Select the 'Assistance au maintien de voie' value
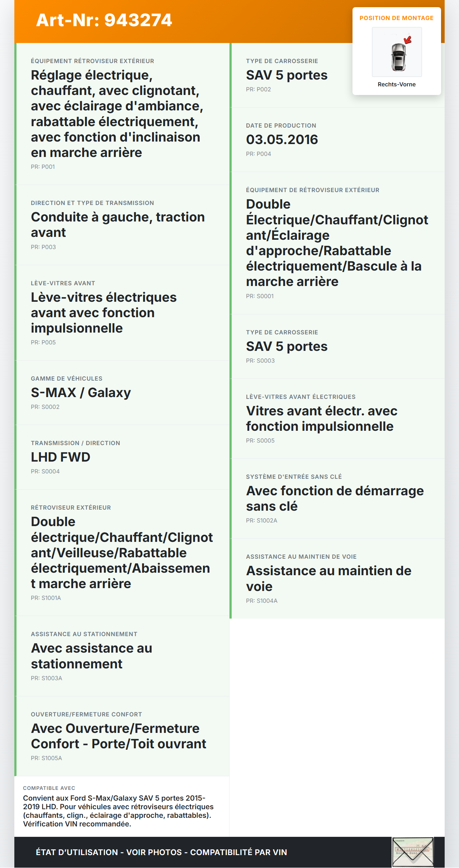 [328, 578]
